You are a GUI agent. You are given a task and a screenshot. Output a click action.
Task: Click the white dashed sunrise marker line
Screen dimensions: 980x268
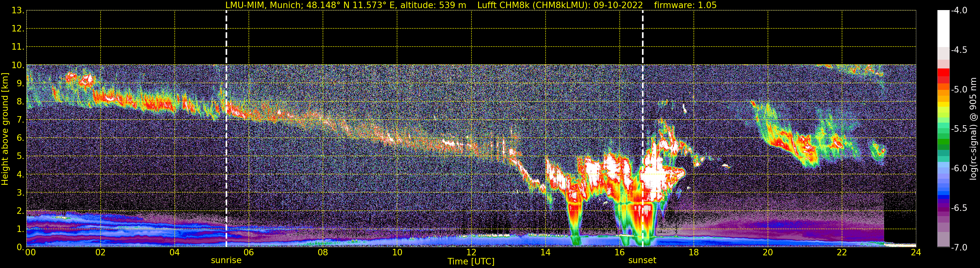(226, 129)
